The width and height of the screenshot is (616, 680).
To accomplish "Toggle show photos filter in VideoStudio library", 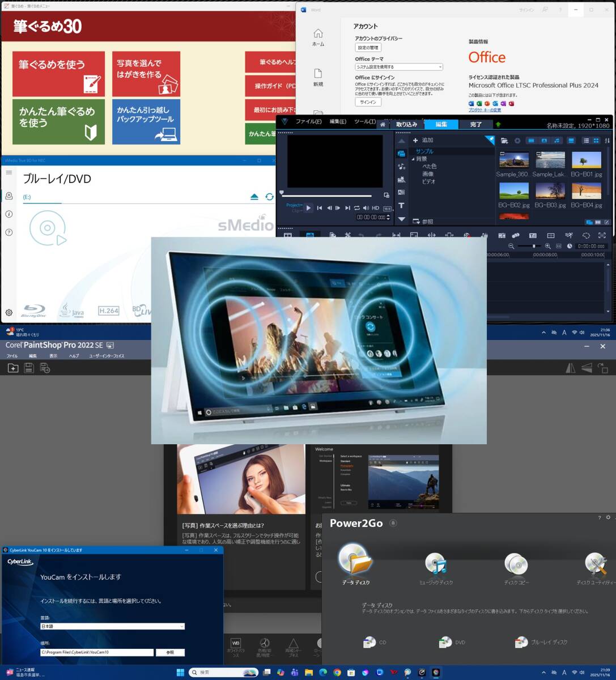I will [544, 141].
